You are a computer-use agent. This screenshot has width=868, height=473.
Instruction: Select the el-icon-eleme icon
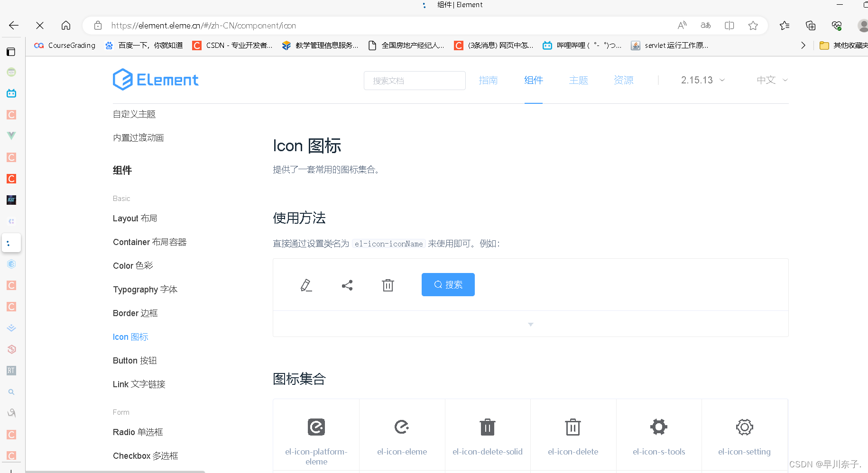click(402, 427)
